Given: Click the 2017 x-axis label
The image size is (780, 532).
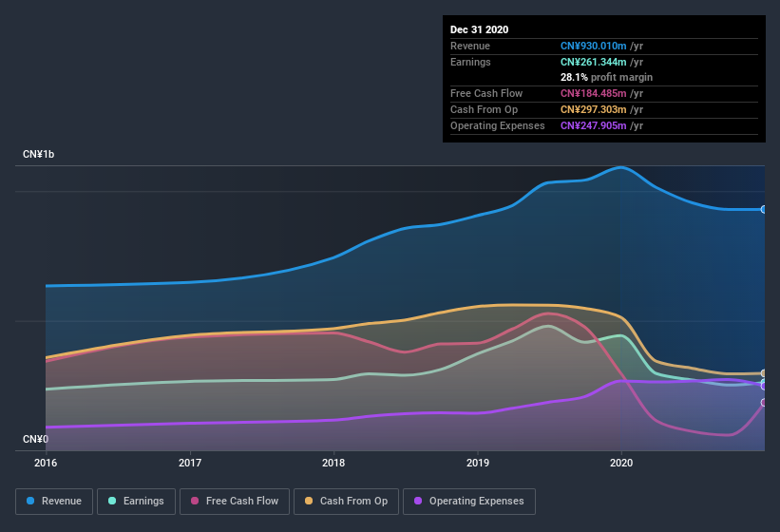Looking at the screenshot, I should click(190, 463).
